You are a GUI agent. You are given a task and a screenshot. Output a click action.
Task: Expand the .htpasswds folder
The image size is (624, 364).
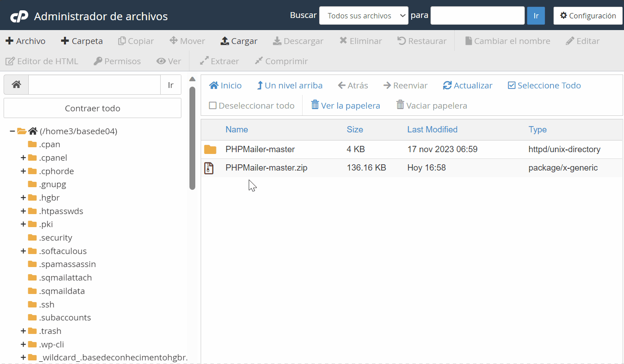click(23, 211)
